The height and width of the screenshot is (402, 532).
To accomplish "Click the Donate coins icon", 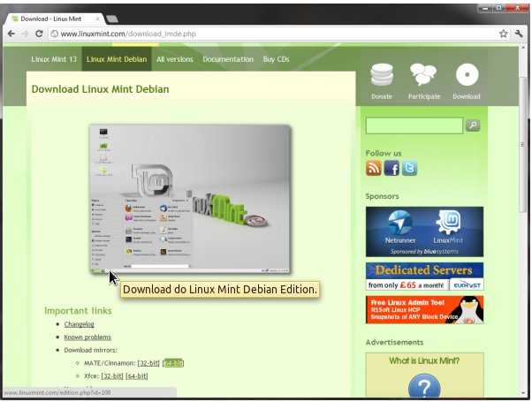I will click(x=382, y=74).
